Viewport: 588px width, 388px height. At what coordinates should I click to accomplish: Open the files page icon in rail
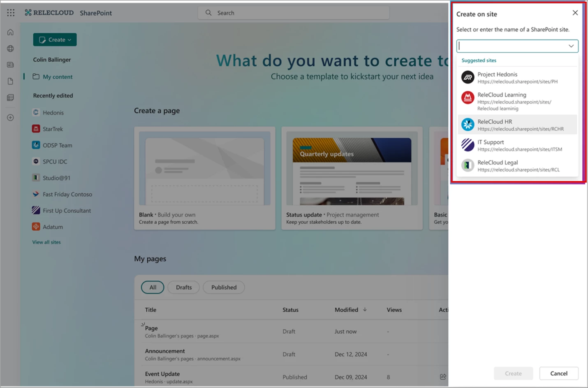click(10, 81)
